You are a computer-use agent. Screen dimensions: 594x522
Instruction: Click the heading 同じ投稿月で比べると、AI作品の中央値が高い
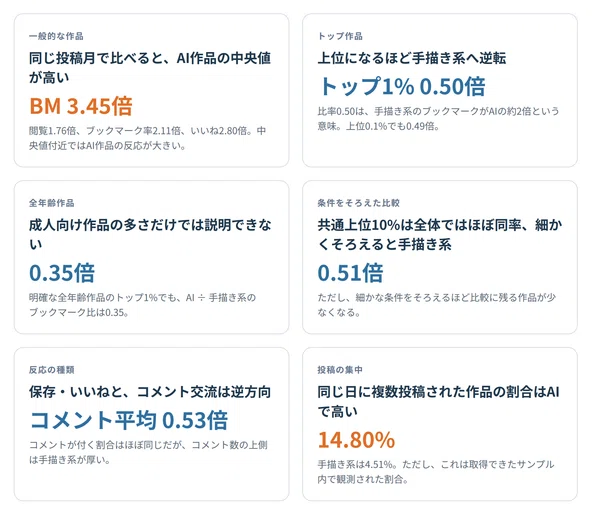click(x=150, y=68)
